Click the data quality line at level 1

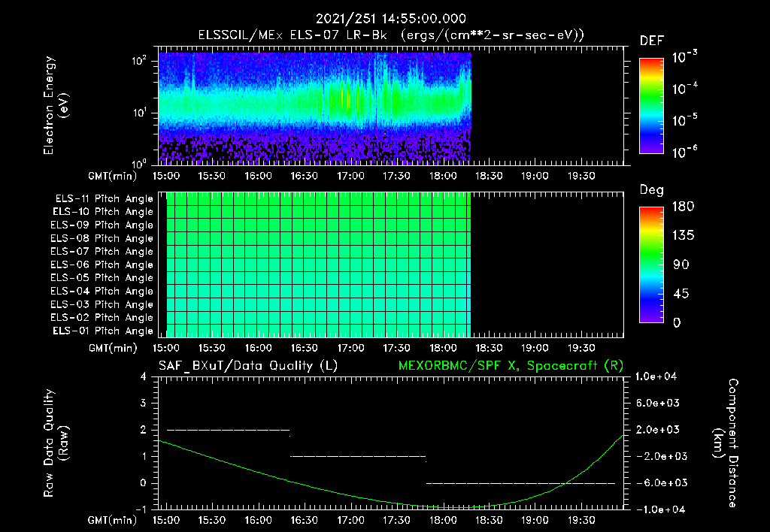(358, 456)
